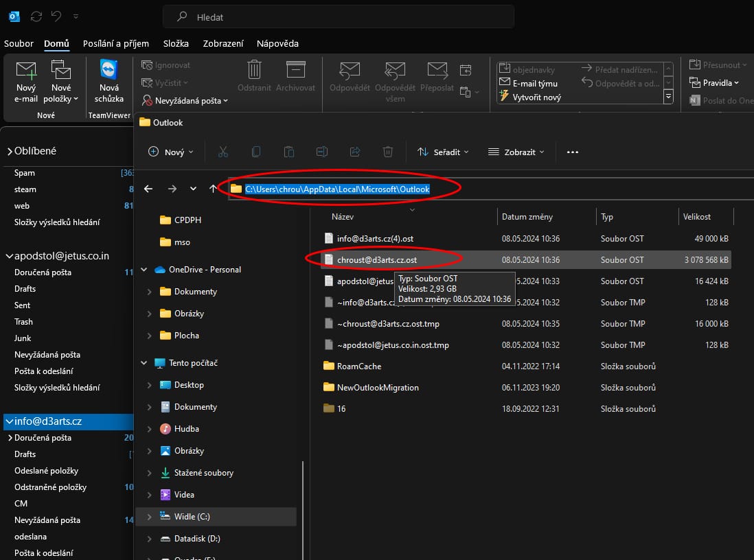
Task: Click the Přeposlat forward icon
Action: point(437,71)
